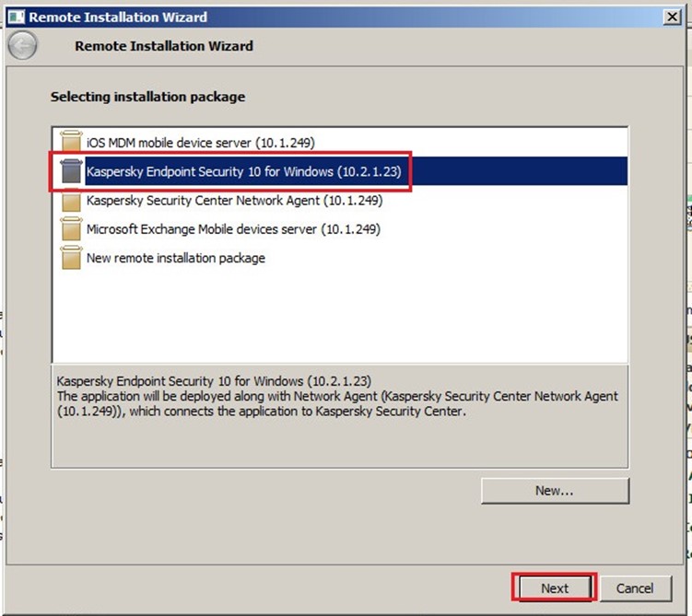Select Kaspersky Security Center Network Agent (10.1.249)

[x=235, y=200]
